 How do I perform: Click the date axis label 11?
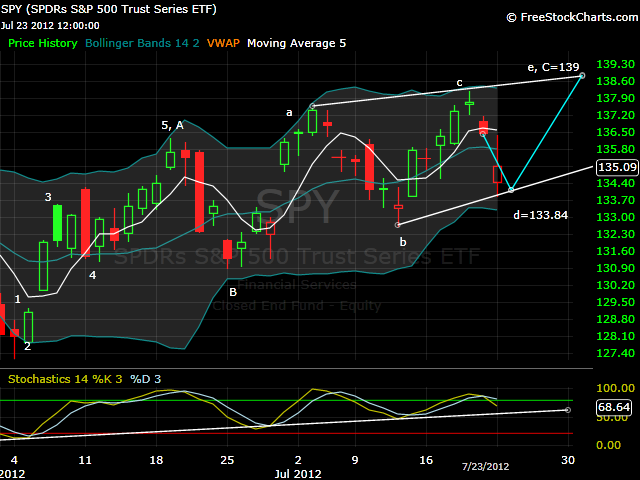(x=85, y=460)
